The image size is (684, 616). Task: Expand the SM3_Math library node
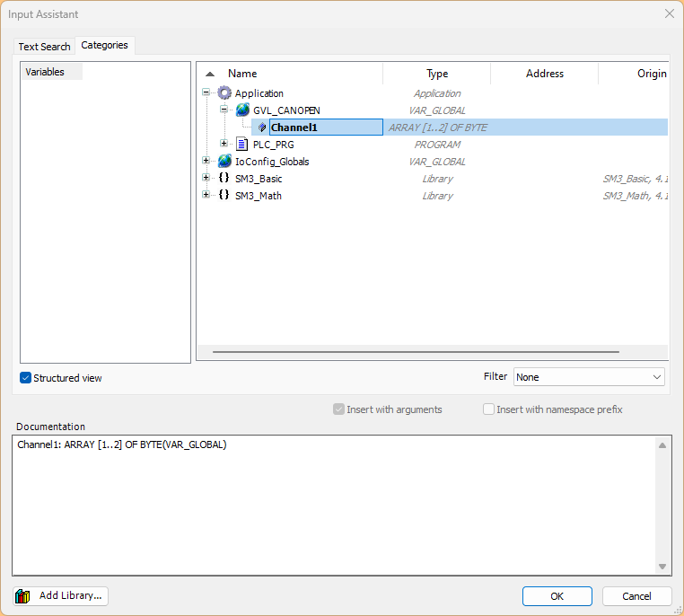coord(206,195)
